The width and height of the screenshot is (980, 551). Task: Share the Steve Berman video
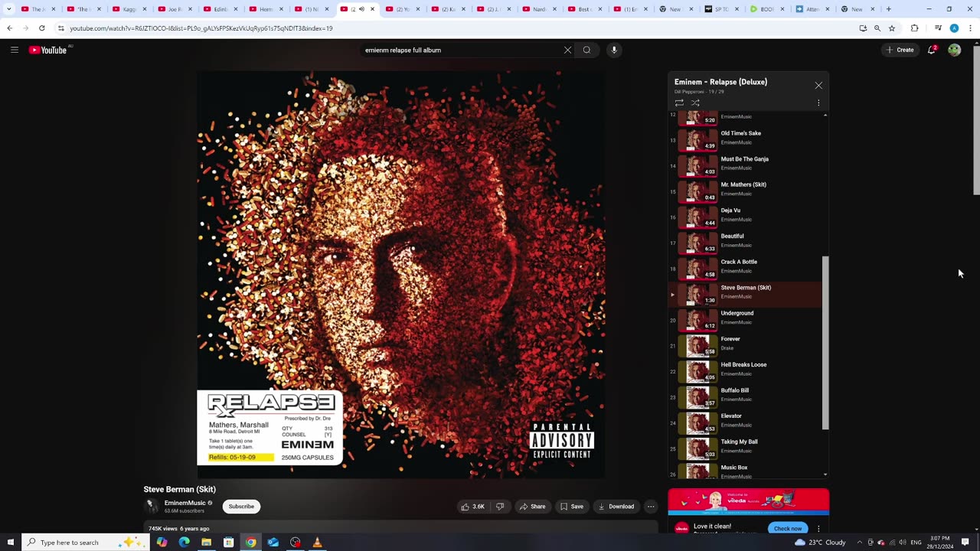tap(532, 506)
